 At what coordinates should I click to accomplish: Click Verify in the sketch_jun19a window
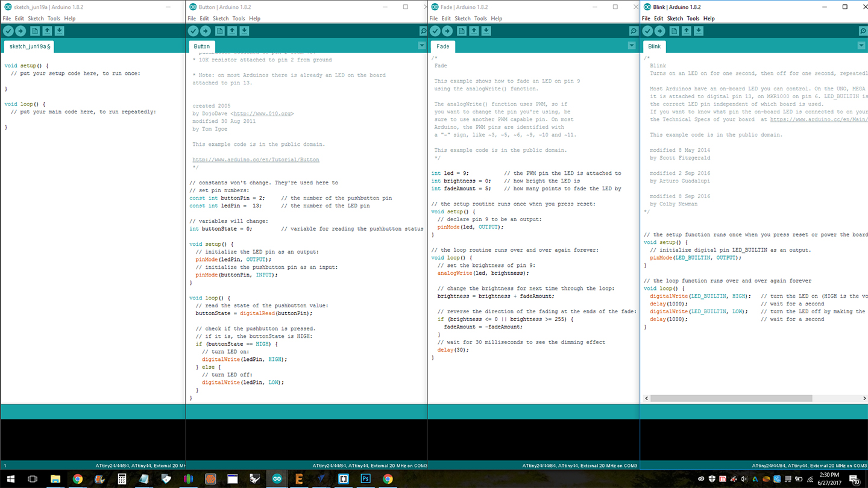point(8,31)
